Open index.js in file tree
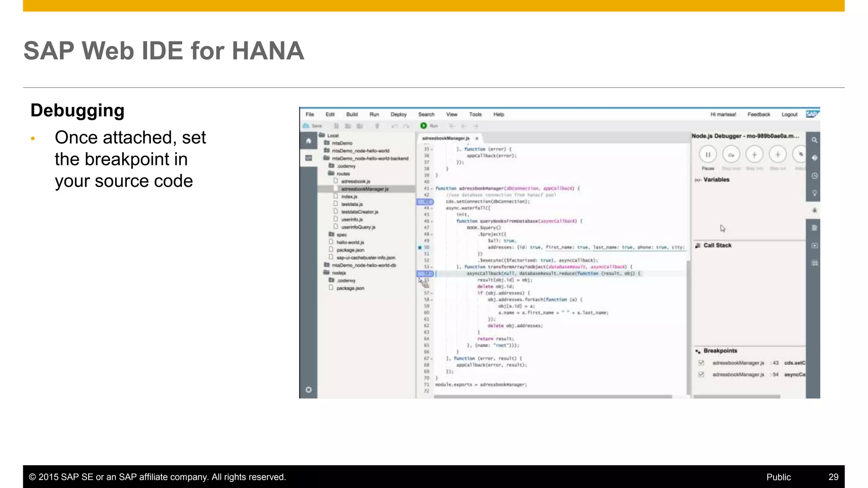The width and height of the screenshot is (868, 488). click(349, 197)
